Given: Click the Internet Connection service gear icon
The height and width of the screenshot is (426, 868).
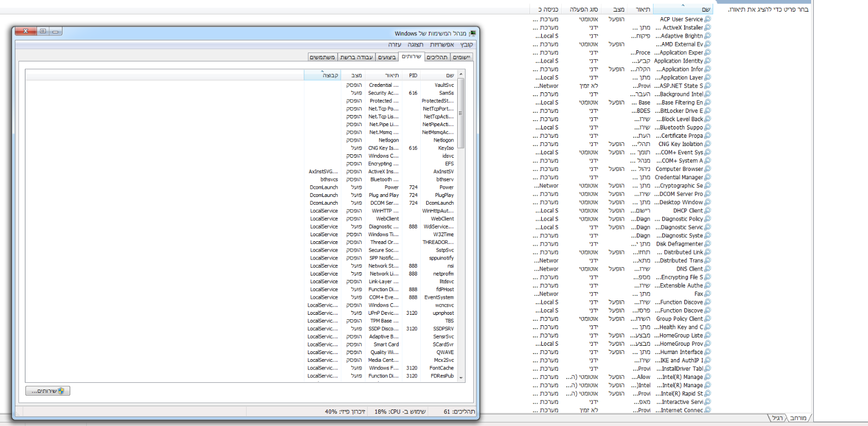Looking at the screenshot, I should pyautogui.click(x=708, y=410).
